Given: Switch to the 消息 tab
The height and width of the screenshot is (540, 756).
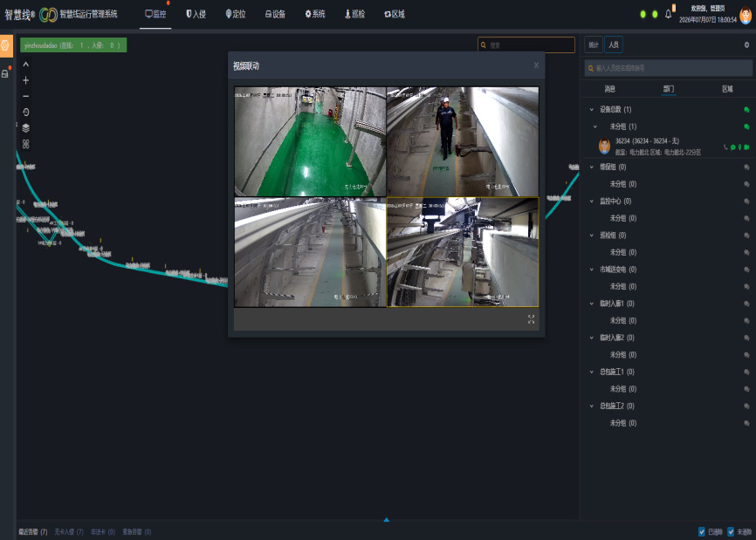Looking at the screenshot, I should (x=610, y=89).
